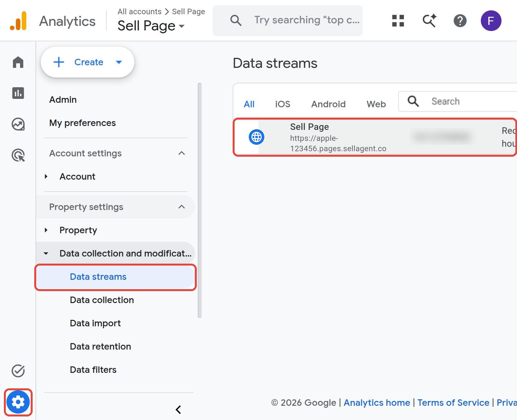Open the Create button dropdown arrow
Screen dimensions: 517x420
coord(119,62)
